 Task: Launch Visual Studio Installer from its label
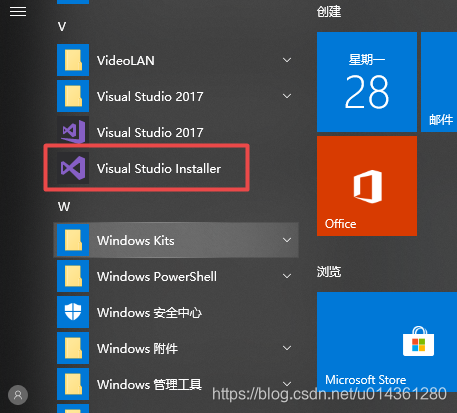[x=159, y=169]
